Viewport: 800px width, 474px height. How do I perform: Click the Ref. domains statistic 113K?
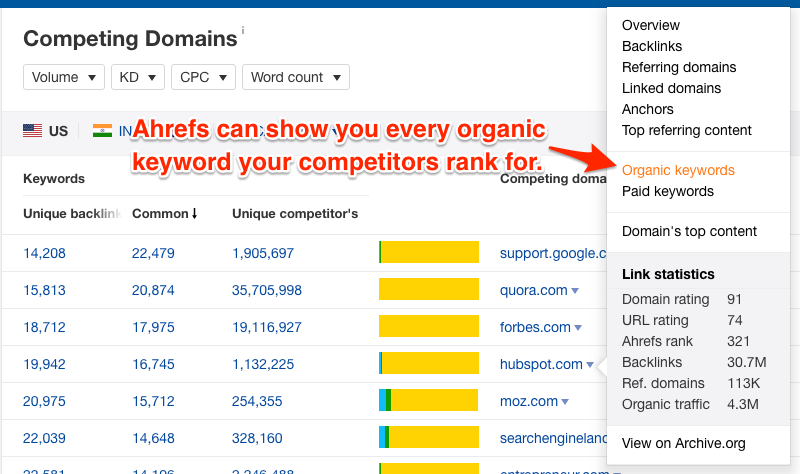tap(743, 383)
